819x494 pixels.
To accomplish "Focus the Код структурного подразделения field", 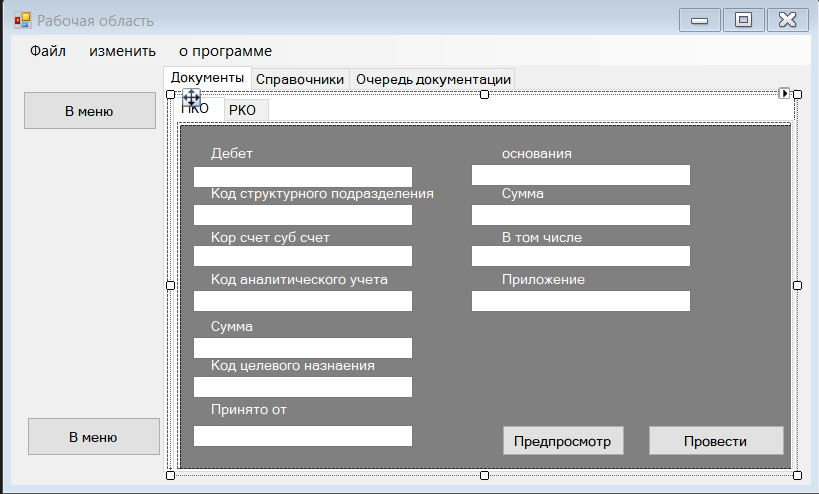I will pos(303,215).
